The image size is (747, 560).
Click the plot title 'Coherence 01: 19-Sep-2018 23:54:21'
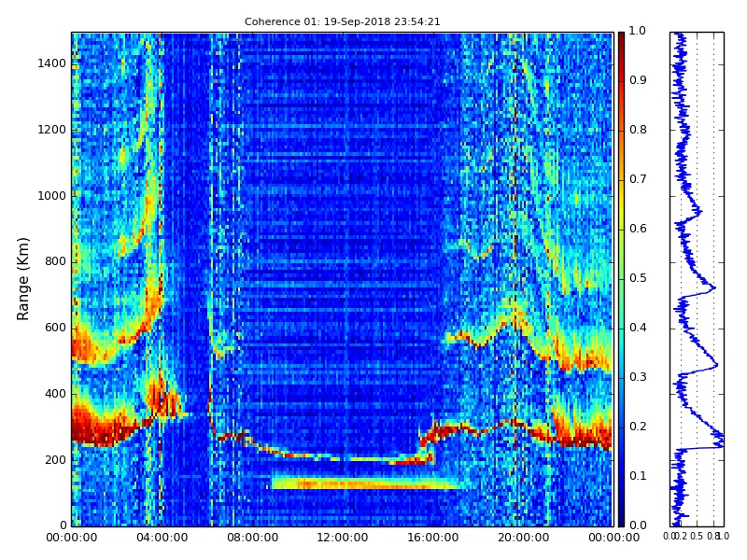coord(342,21)
